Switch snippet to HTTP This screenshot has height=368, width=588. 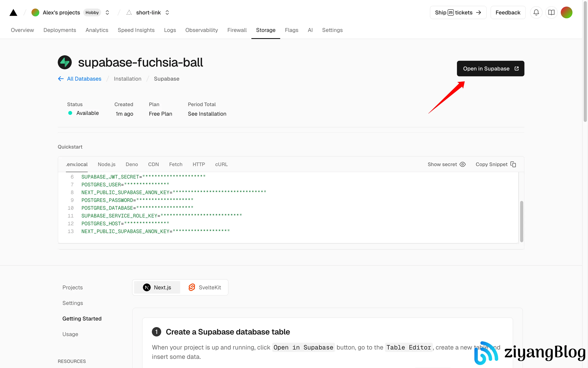199,165
